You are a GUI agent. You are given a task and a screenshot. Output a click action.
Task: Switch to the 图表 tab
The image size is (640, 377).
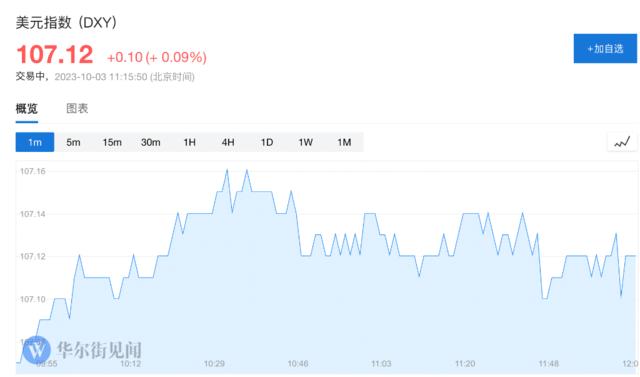(77, 109)
